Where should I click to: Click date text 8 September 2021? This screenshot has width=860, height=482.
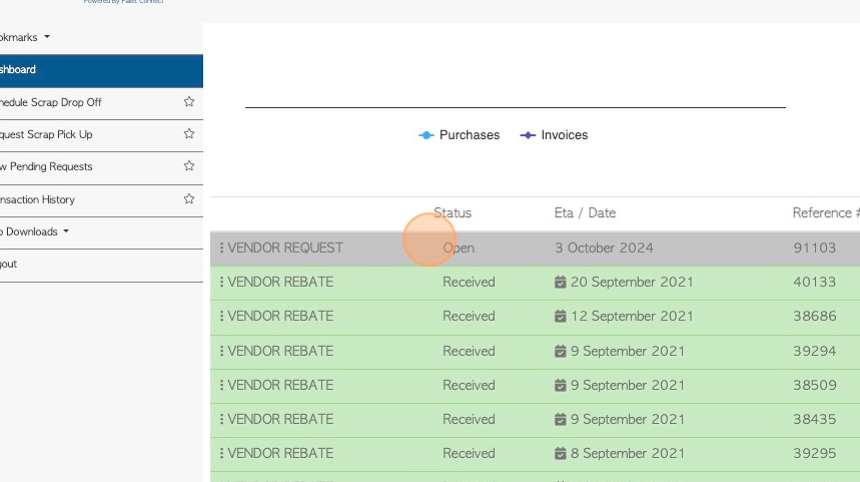click(627, 453)
